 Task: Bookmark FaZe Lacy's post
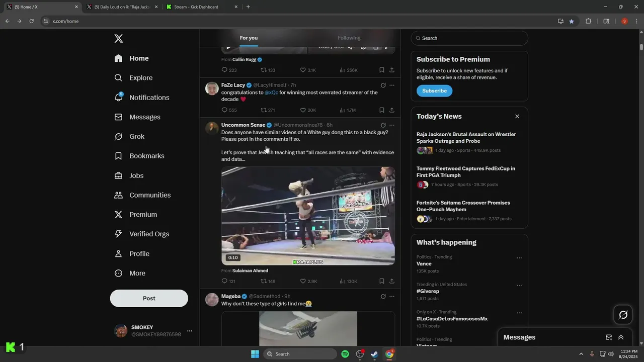click(382, 110)
